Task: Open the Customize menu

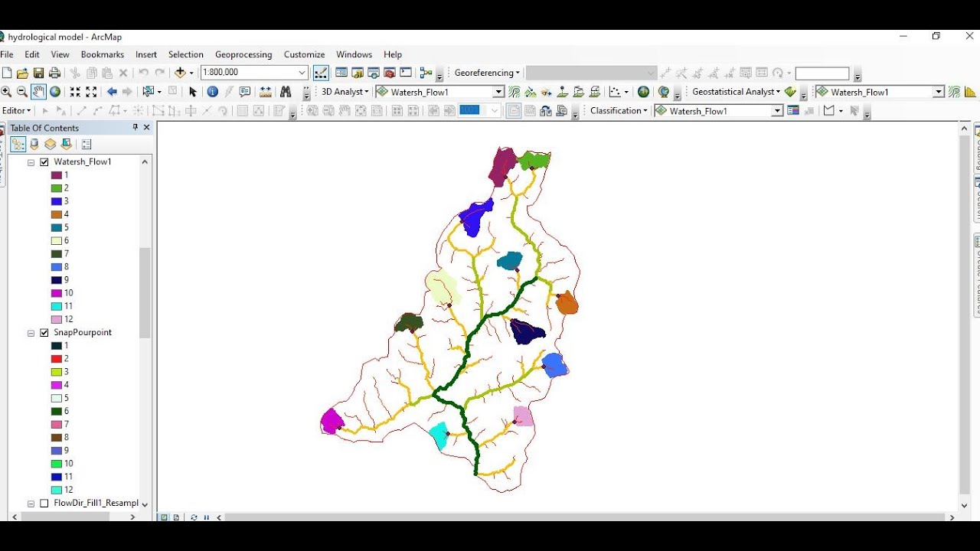Action: 305,54
